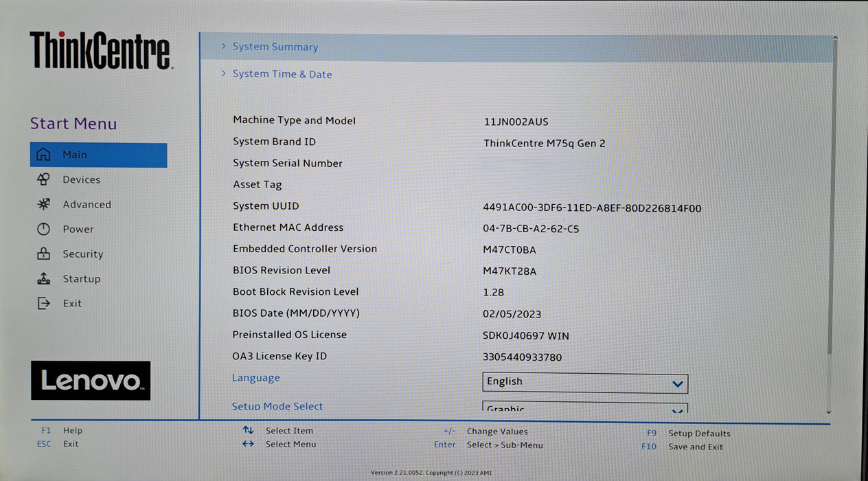Click the Asset Tag label

258,185
